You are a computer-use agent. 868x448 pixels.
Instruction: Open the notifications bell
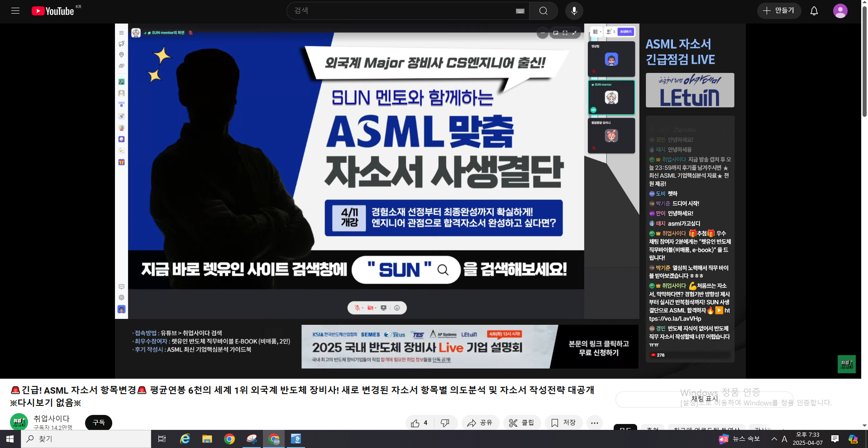(814, 11)
